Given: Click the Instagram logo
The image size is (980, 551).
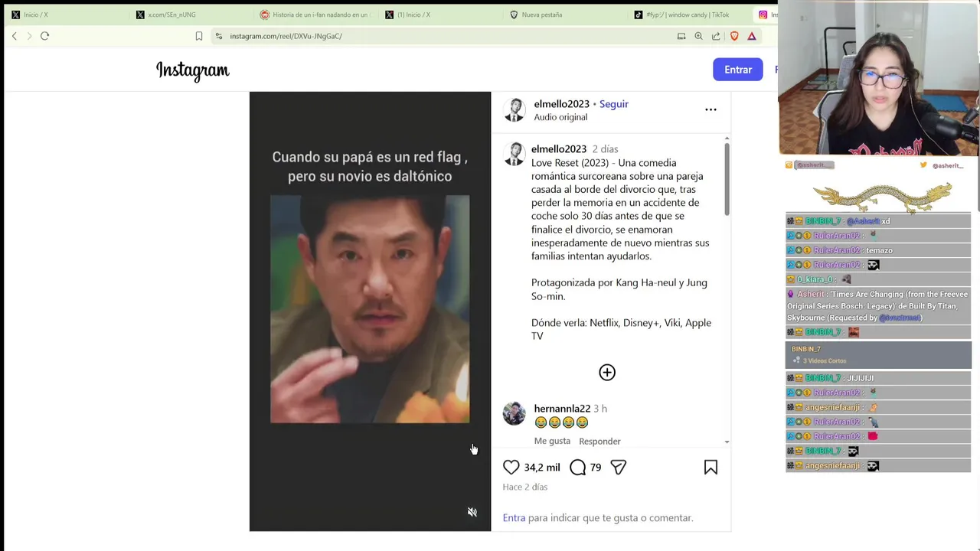Looking at the screenshot, I should tap(193, 70).
